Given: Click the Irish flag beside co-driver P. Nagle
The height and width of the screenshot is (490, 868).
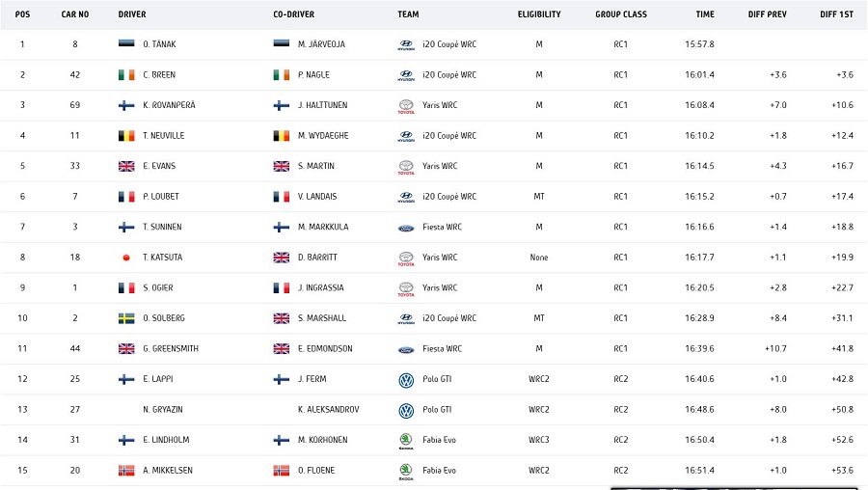Looking at the screenshot, I should [x=282, y=75].
